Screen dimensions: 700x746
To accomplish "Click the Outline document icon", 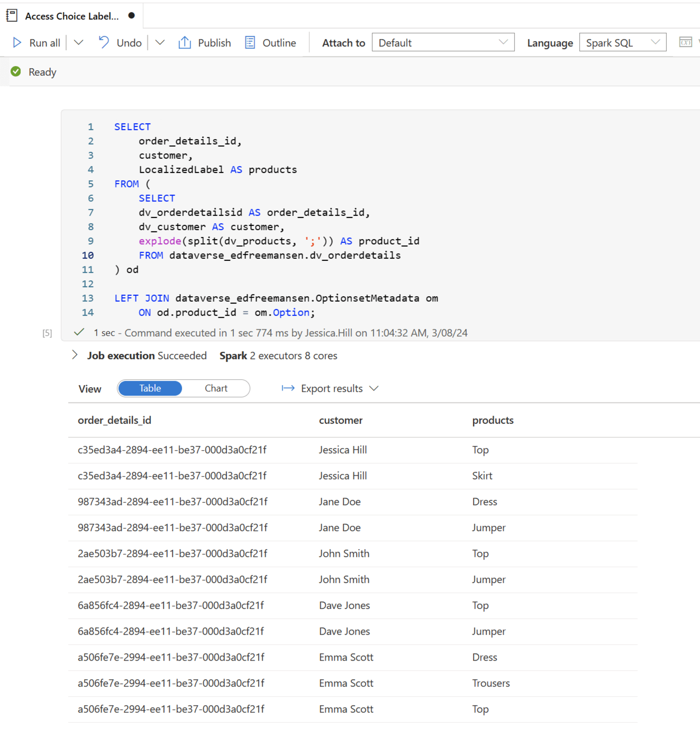I will [x=250, y=42].
